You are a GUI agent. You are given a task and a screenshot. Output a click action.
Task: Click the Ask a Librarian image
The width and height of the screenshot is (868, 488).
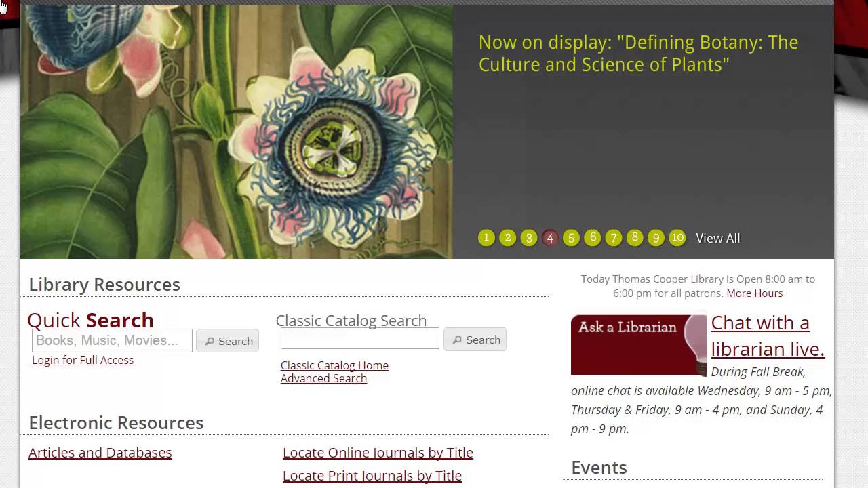pos(639,345)
